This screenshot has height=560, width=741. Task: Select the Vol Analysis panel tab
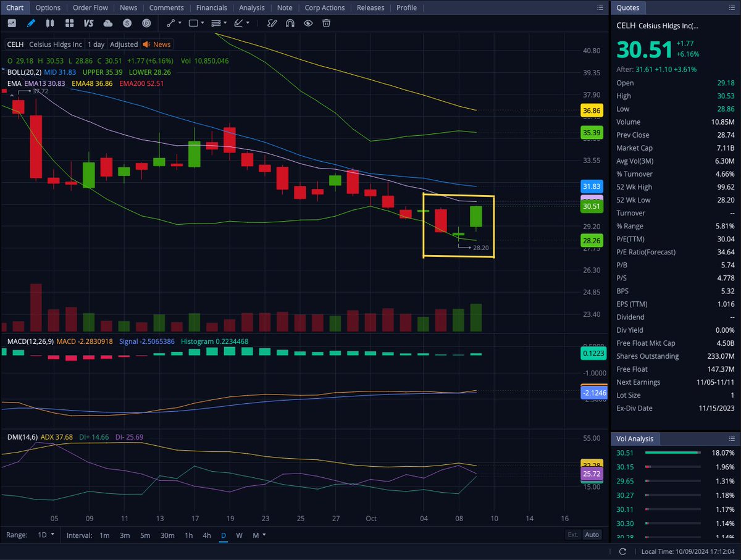(x=635, y=438)
